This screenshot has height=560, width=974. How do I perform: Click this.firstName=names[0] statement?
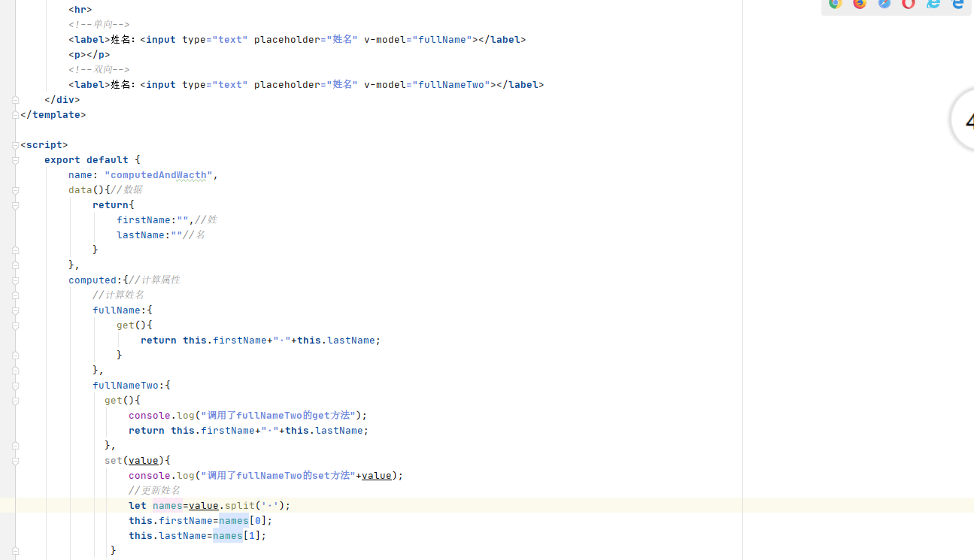tap(201, 520)
